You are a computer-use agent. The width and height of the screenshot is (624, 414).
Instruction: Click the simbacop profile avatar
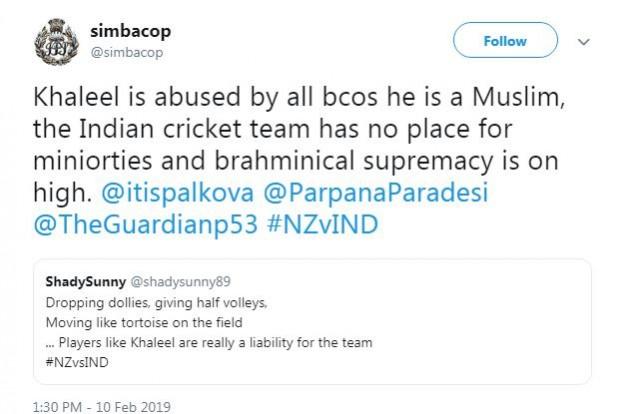(x=57, y=41)
